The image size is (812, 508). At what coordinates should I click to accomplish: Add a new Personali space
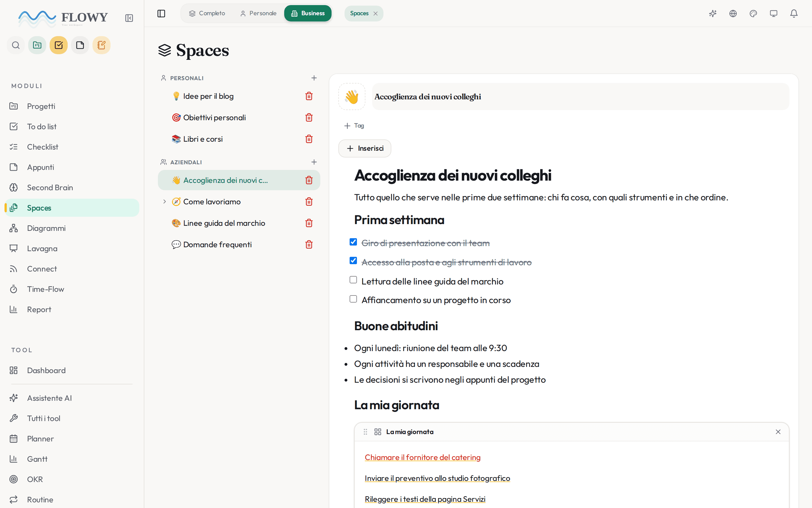[x=314, y=78]
